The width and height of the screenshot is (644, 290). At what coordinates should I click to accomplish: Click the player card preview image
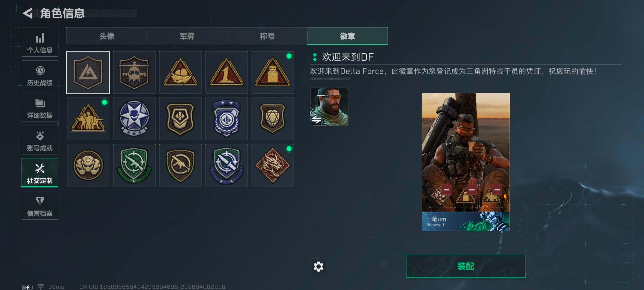466,162
